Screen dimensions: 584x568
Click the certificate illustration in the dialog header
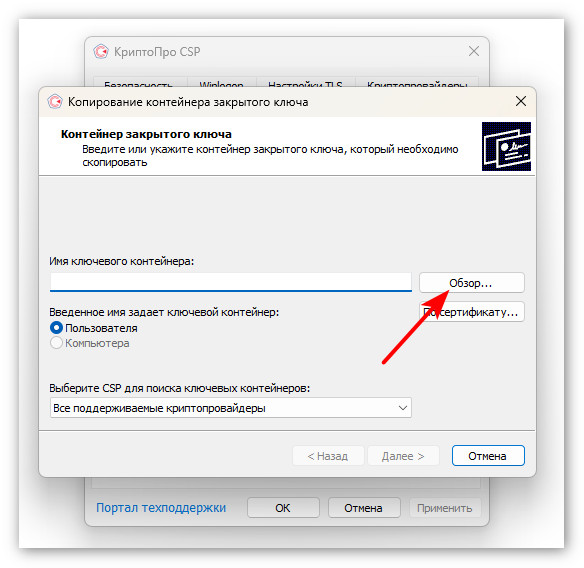[x=506, y=146]
